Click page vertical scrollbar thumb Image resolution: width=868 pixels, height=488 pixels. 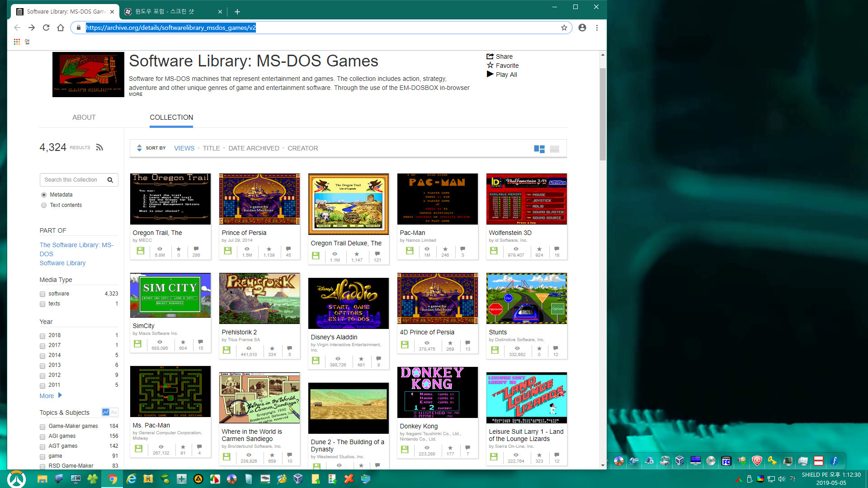[603, 114]
